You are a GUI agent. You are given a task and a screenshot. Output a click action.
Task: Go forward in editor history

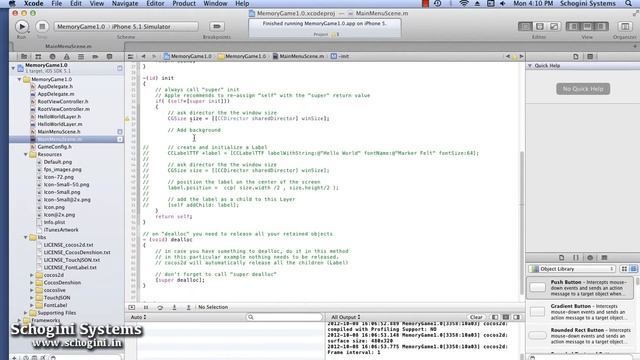tap(154, 56)
